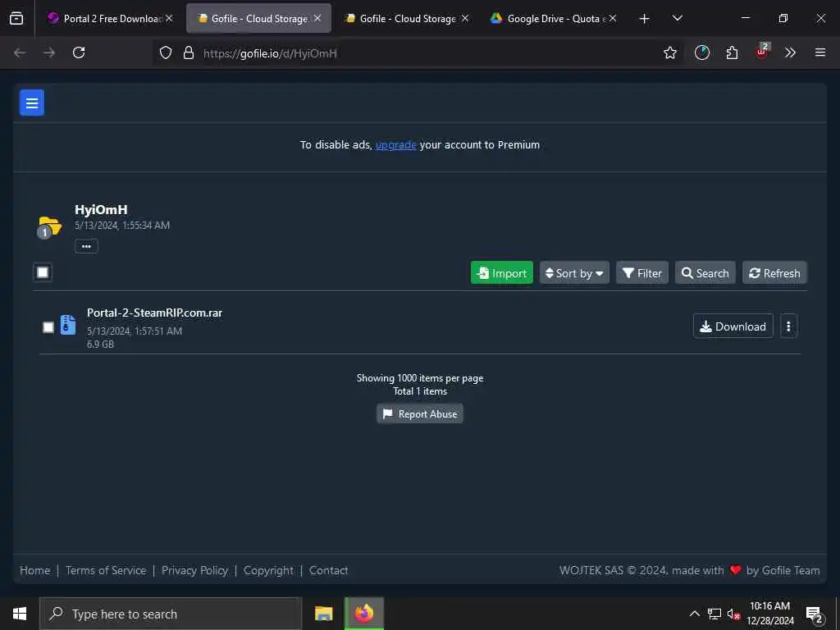This screenshot has width=840, height=630.
Task: Open the Firefox application menu
Action: coord(819,52)
